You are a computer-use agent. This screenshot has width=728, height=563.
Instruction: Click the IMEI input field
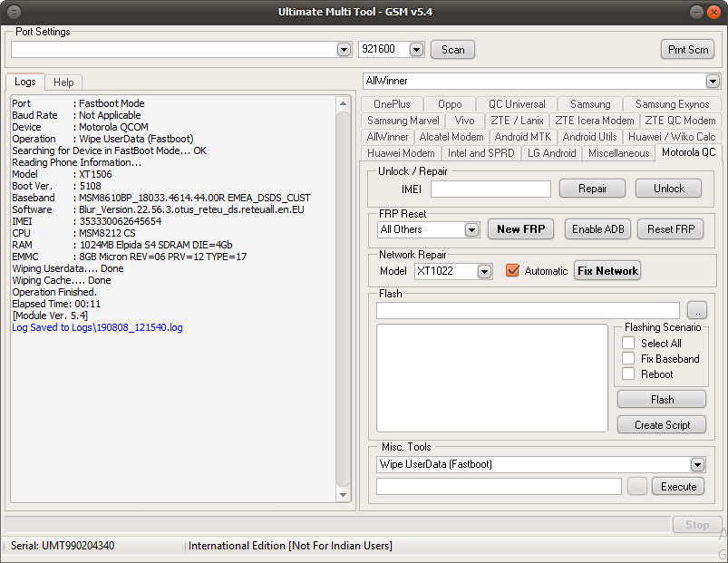(490, 189)
